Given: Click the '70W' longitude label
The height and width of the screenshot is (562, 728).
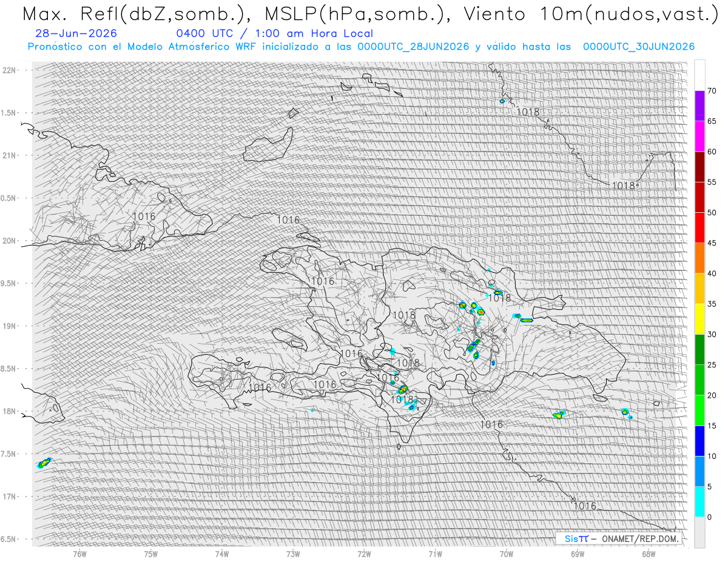Looking at the screenshot, I should (506, 554).
